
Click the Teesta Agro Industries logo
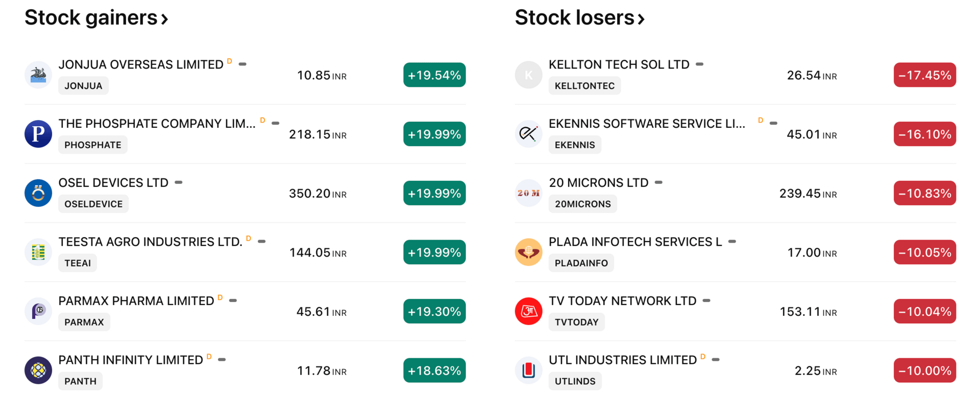pos(38,252)
